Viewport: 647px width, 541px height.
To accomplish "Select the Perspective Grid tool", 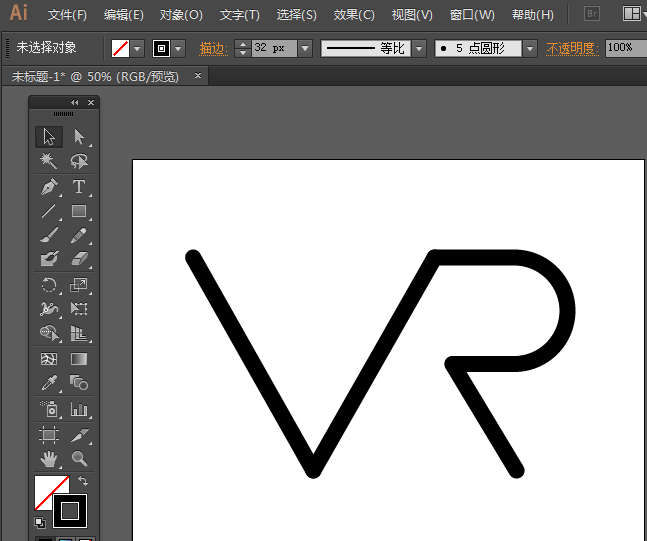I will point(79,333).
